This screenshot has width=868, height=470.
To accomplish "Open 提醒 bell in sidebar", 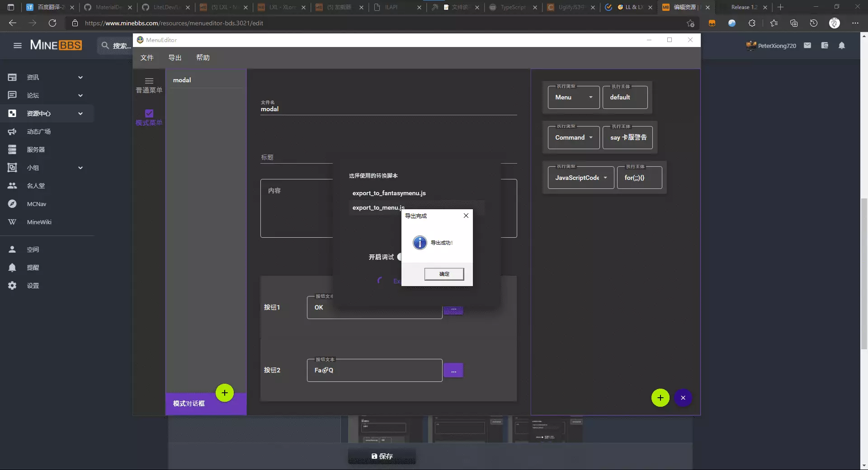I will coord(12,268).
